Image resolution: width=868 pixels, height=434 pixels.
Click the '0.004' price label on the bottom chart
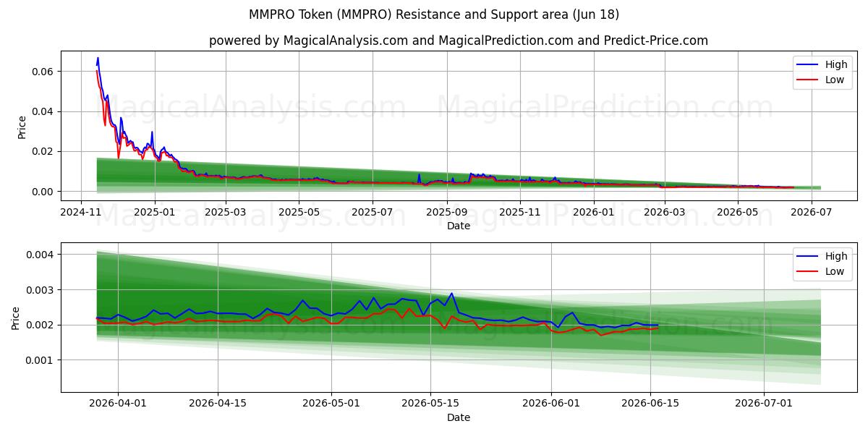pyautogui.click(x=39, y=255)
